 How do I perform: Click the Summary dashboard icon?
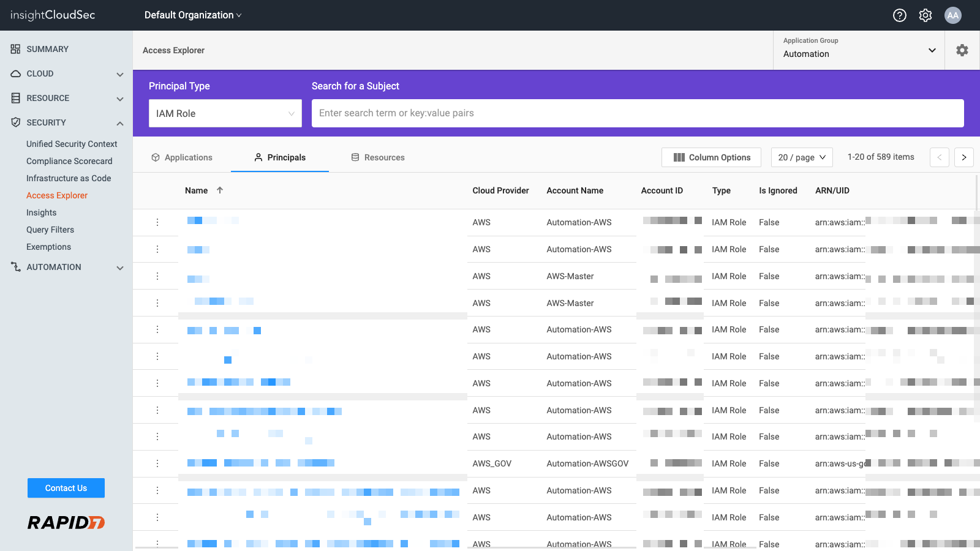pos(15,49)
